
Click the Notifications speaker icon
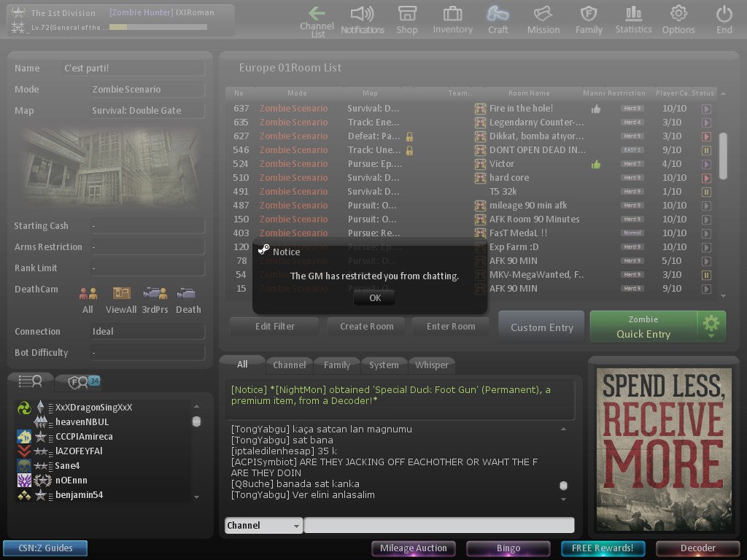pos(362,20)
